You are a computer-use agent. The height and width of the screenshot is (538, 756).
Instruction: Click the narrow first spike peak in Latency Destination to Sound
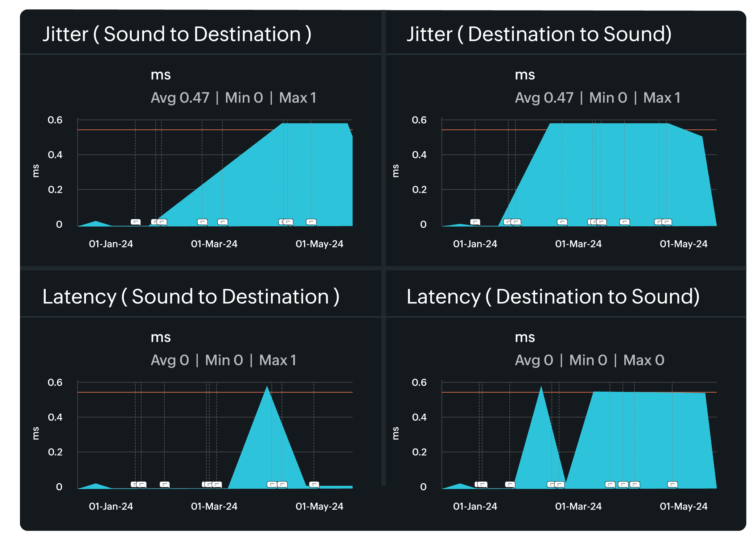541,388
